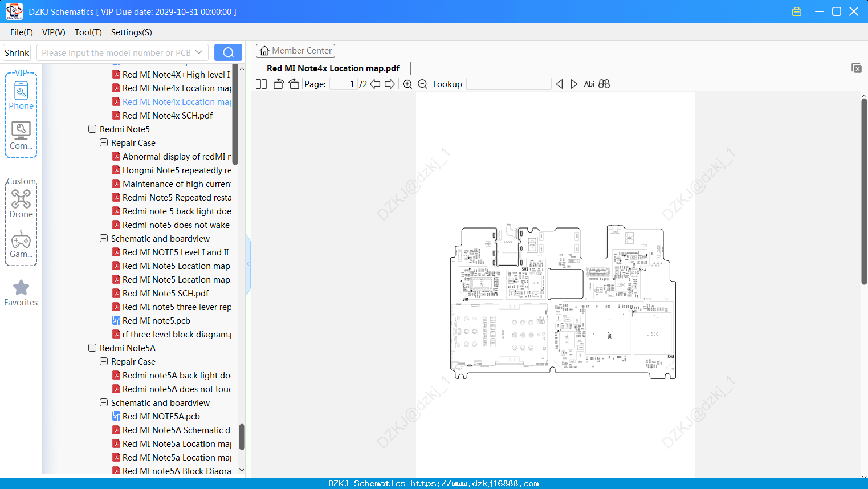Image resolution: width=868 pixels, height=489 pixels.
Task: Toggle two-page view icon in PDF toolbar
Action: (261, 84)
